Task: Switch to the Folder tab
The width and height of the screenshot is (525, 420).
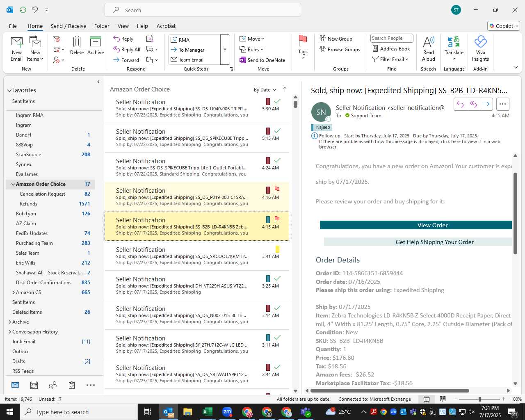Action: point(102,26)
